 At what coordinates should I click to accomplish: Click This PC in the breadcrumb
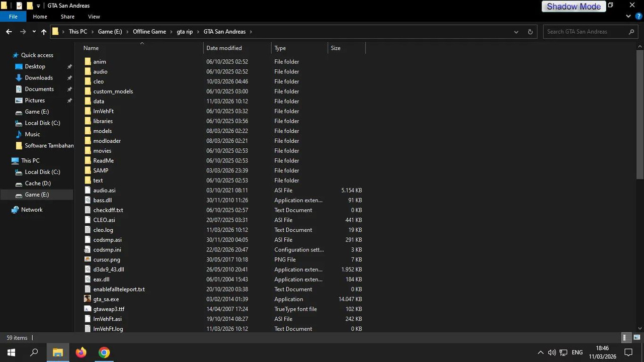point(78,32)
